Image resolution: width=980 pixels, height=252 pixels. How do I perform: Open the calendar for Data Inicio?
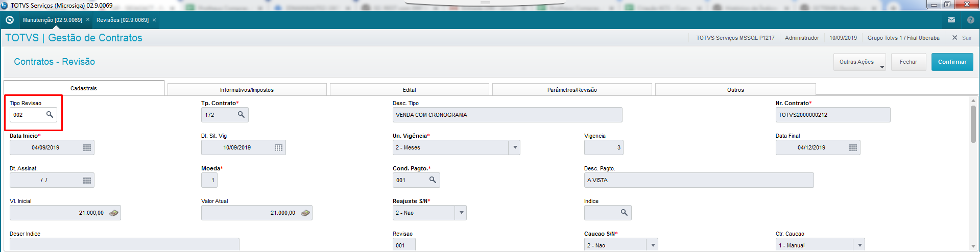coord(87,147)
